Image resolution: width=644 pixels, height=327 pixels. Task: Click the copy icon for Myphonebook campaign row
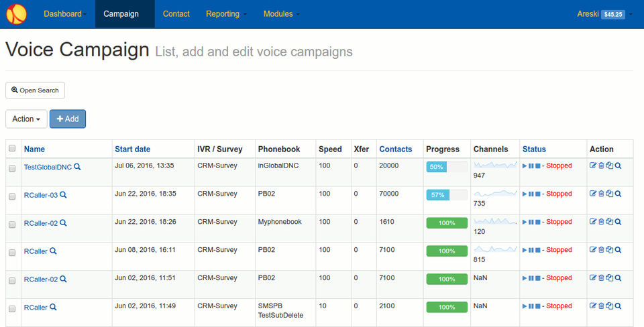609,222
